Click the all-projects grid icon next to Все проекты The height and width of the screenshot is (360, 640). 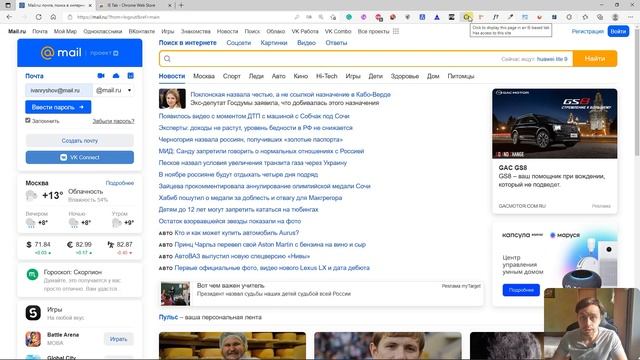click(396, 31)
